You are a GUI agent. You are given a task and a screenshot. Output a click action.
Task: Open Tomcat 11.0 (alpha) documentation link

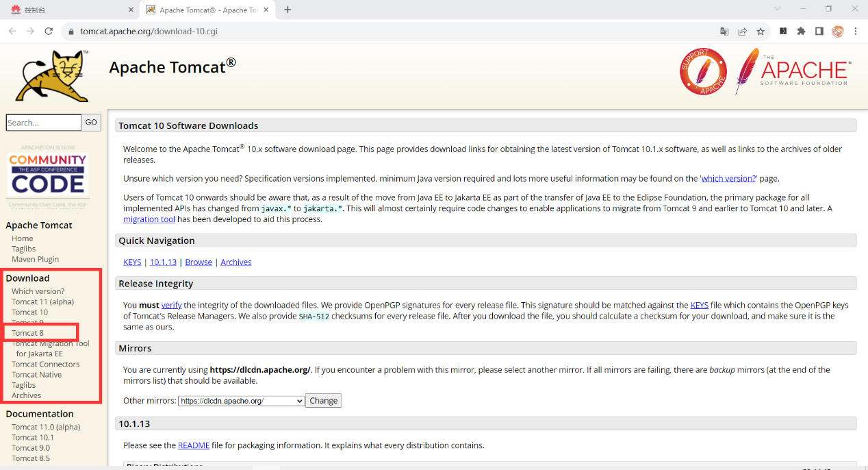46,427
